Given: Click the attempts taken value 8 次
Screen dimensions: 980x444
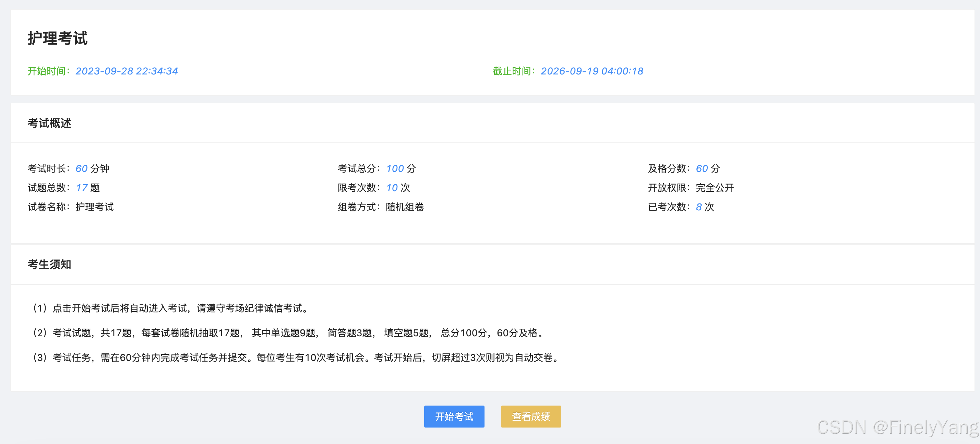Looking at the screenshot, I should [705, 207].
